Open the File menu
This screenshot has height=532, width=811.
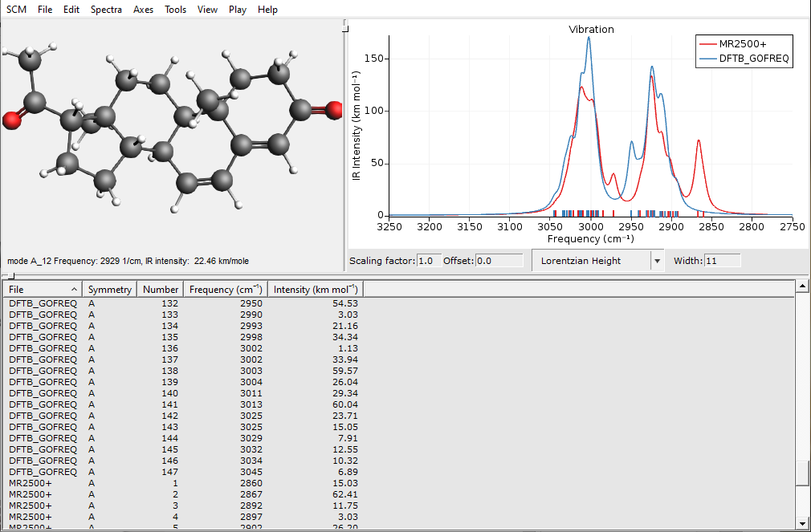[x=45, y=10]
